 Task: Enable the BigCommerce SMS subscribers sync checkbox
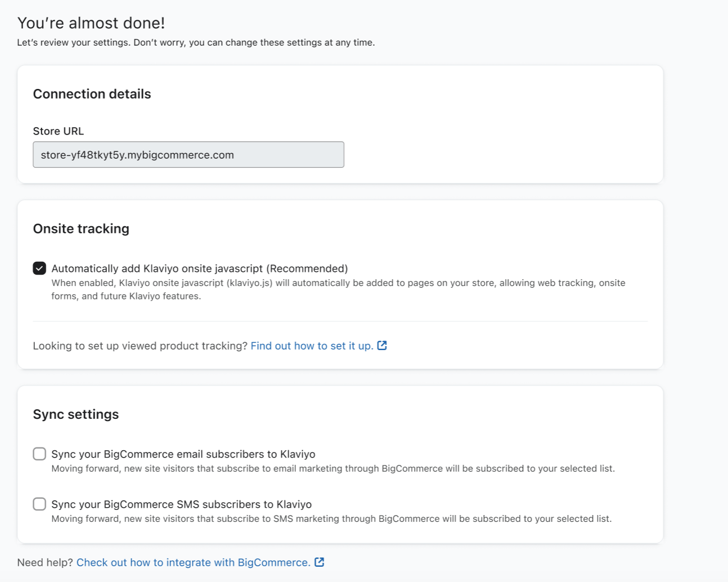[39, 504]
